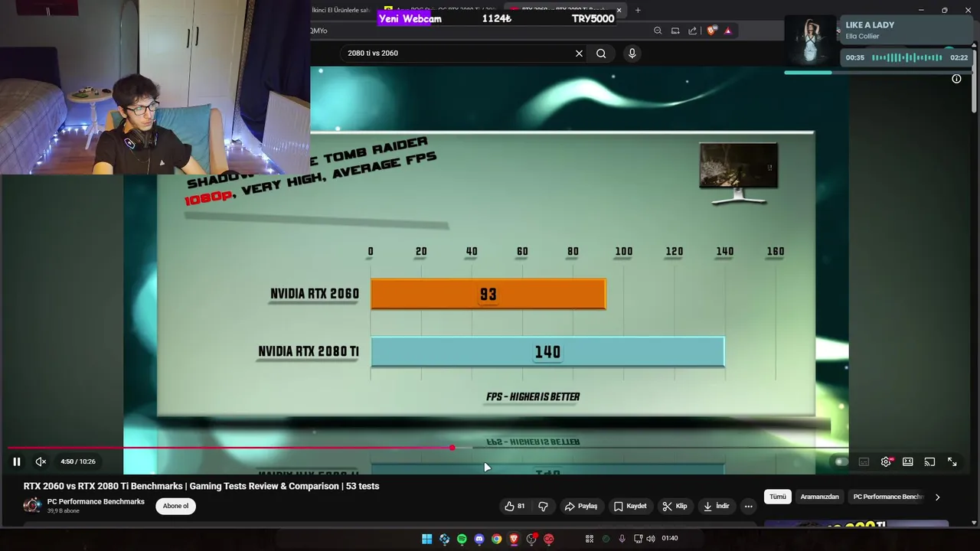
Task: Dislike the video
Action: 543,506
